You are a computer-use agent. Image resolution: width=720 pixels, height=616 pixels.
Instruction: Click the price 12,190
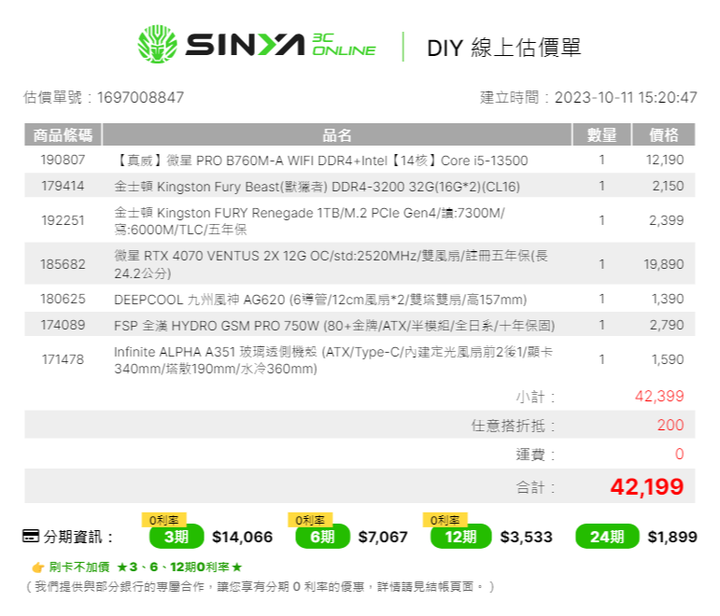pyautogui.click(x=665, y=160)
